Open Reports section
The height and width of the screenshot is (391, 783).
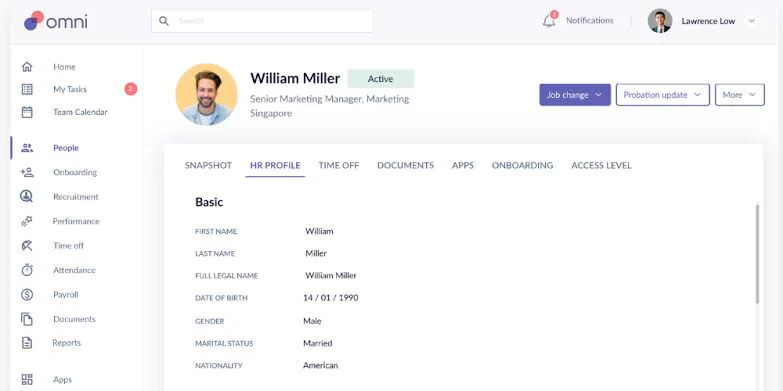click(x=66, y=343)
